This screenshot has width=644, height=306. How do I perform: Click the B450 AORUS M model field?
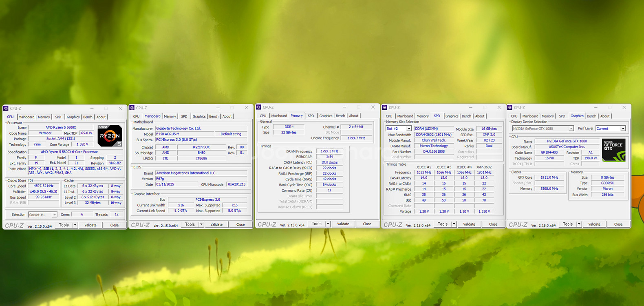[x=185, y=134]
